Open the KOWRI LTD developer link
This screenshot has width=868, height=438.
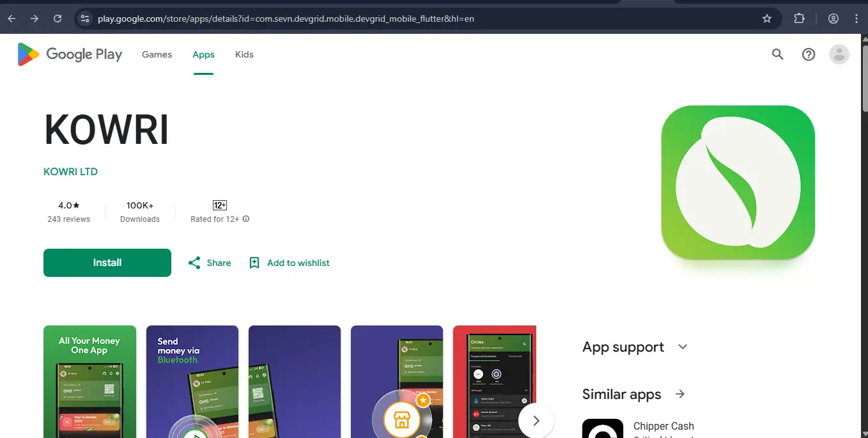point(70,171)
